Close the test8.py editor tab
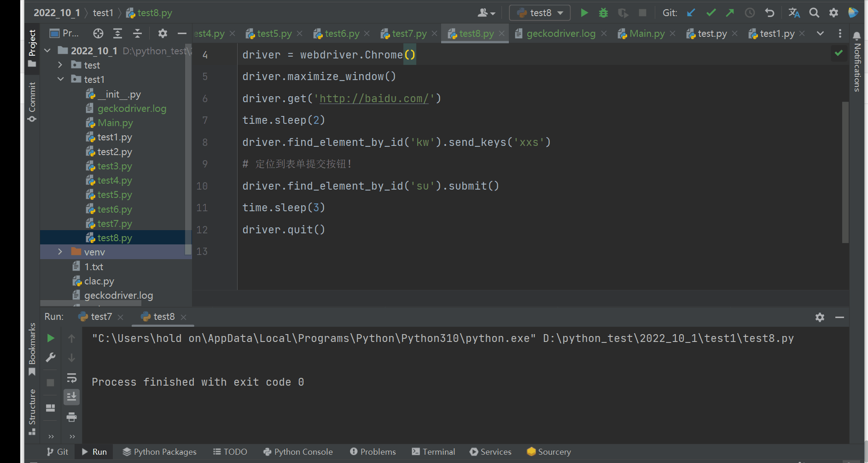868x463 pixels. tap(501, 33)
